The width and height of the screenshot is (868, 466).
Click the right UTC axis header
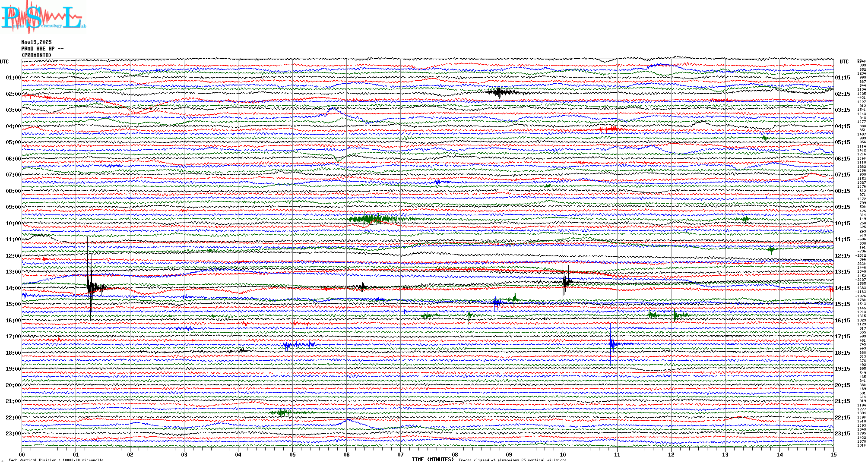[844, 62]
